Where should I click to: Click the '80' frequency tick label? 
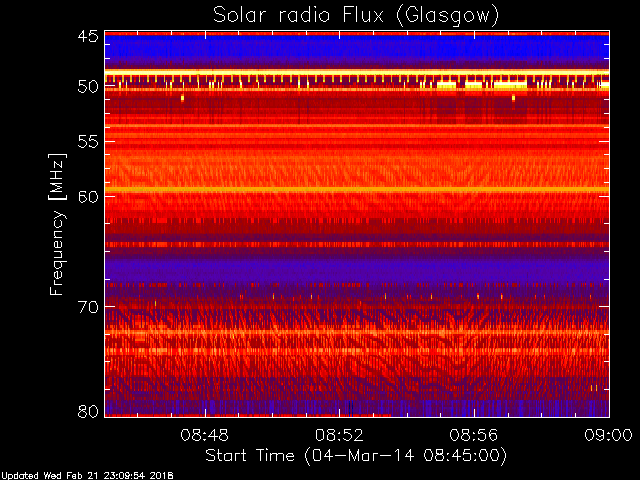click(88, 411)
